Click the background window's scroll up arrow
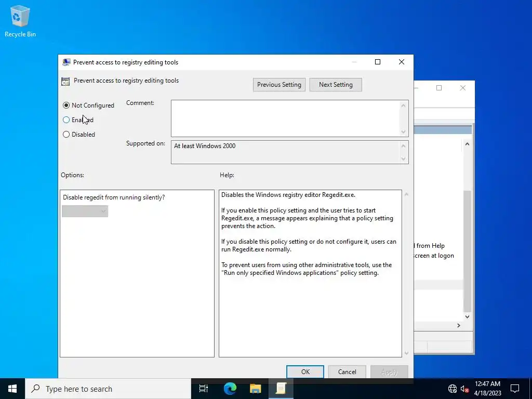Image resolution: width=532 pixels, height=399 pixels. coord(467,144)
